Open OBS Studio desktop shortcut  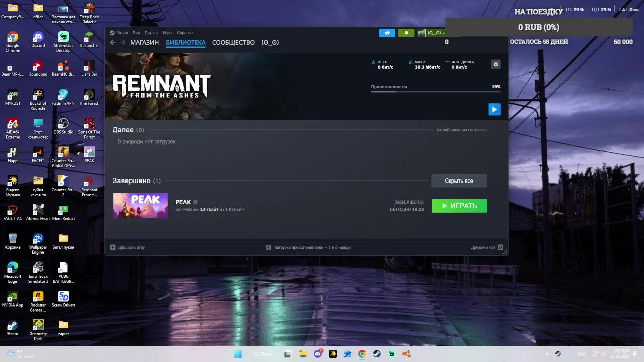(x=63, y=126)
